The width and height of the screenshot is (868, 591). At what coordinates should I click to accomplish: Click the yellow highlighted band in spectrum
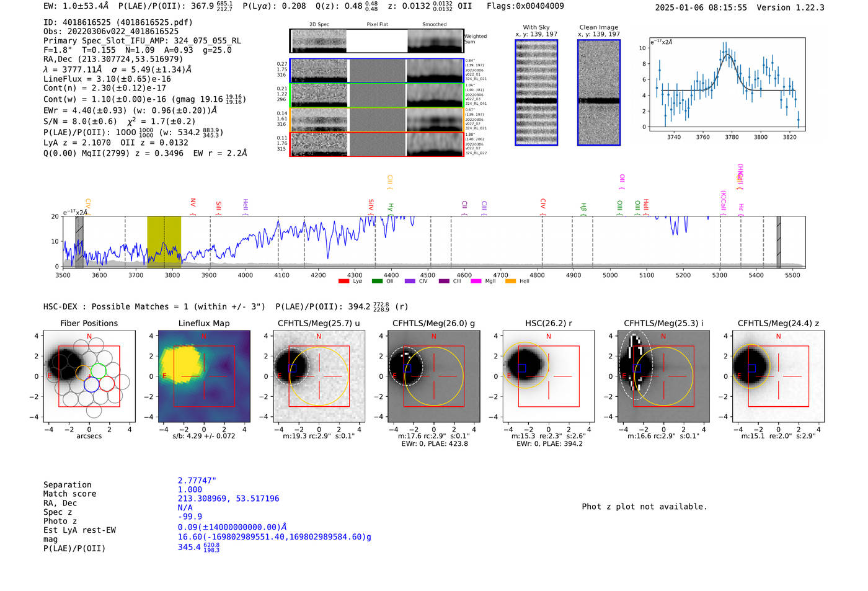pos(164,241)
